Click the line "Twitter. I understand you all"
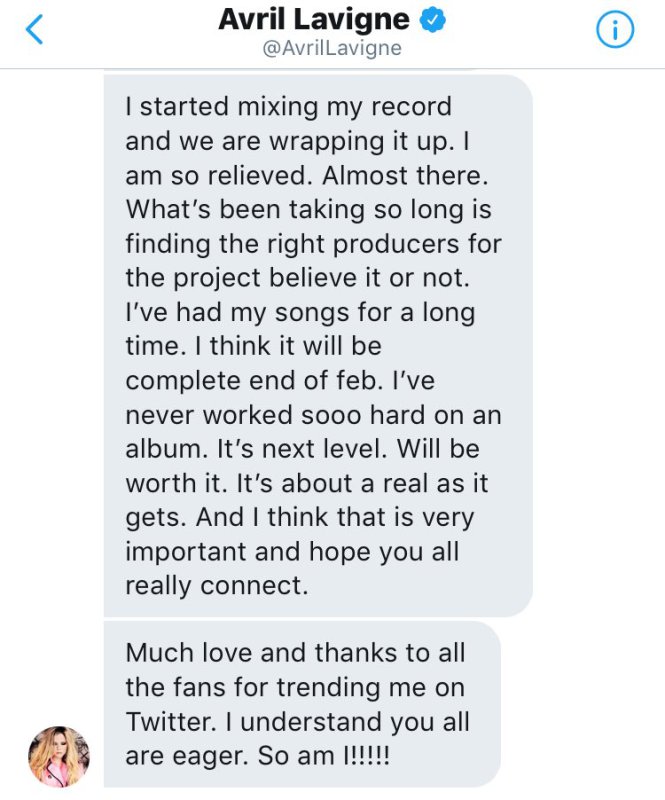This screenshot has height=800, width=665. [x=297, y=722]
